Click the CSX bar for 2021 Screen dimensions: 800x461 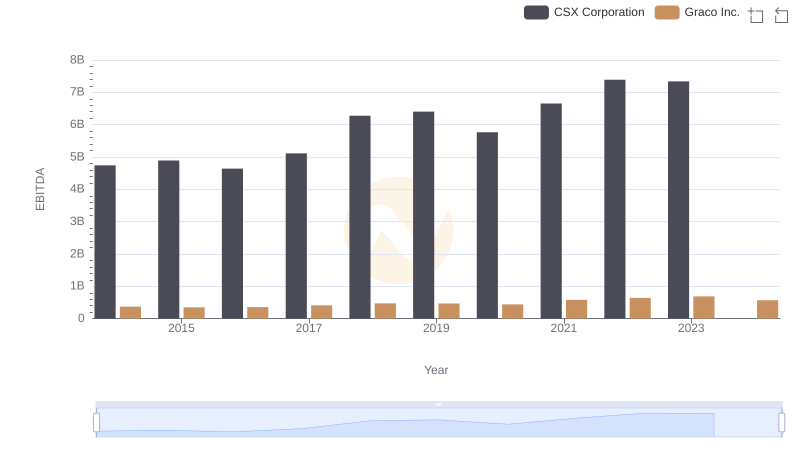[551, 211]
